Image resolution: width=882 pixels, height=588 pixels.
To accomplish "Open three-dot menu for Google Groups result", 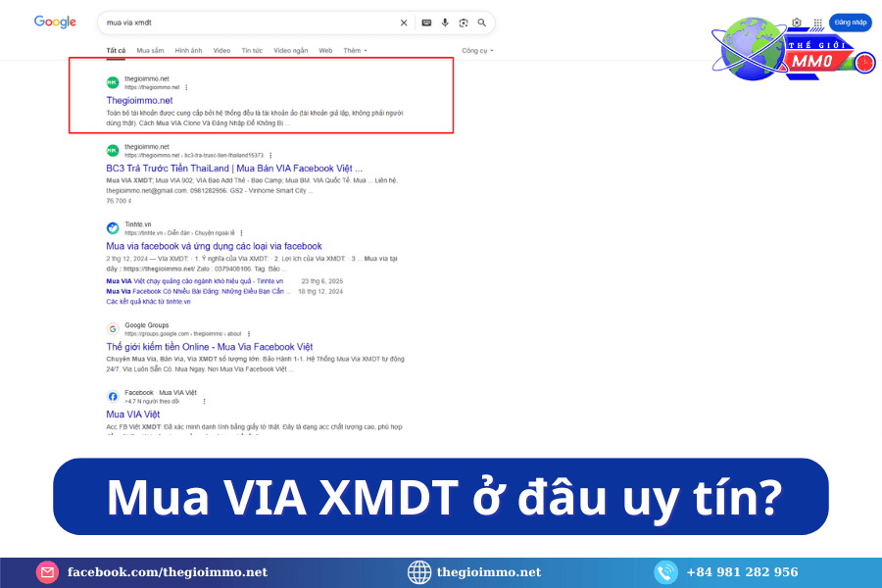I will 248,333.
